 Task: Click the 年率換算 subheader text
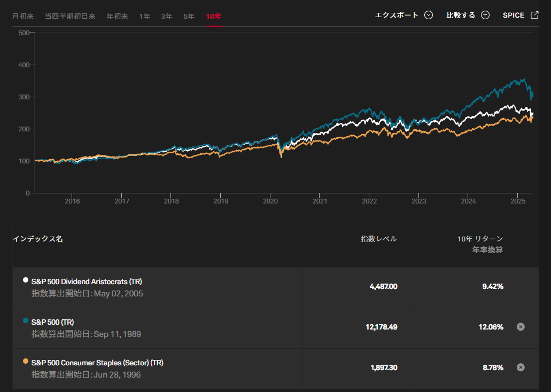click(488, 250)
